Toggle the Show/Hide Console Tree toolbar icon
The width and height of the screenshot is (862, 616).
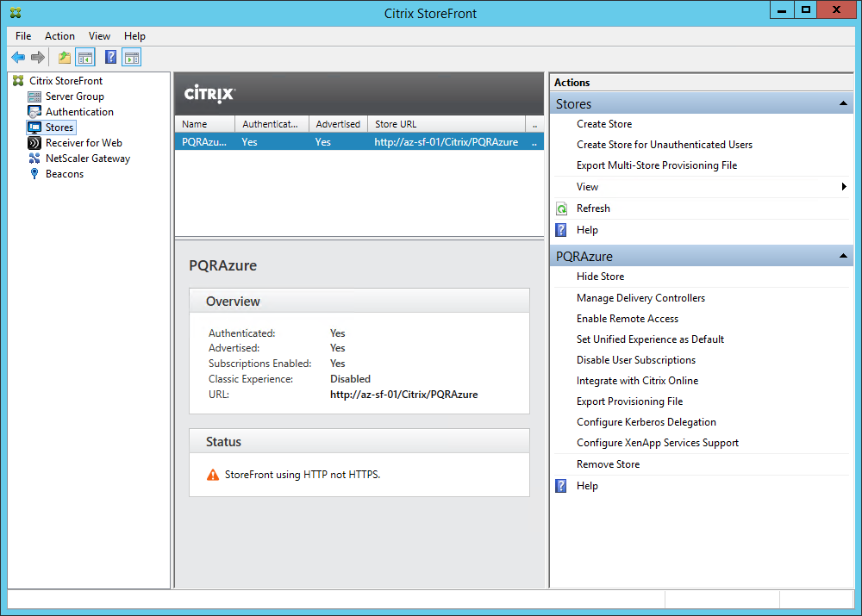click(x=85, y=57)
